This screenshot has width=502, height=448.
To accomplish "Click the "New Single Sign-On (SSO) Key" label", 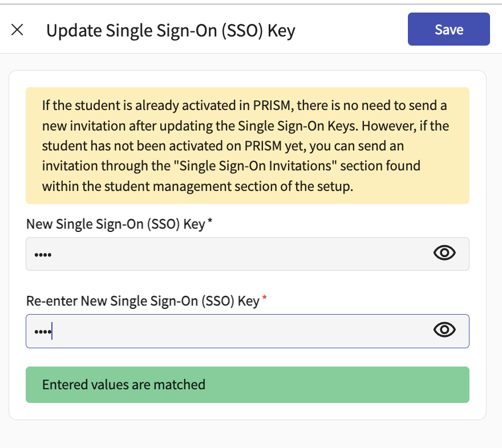I will [x=115, y=225].
